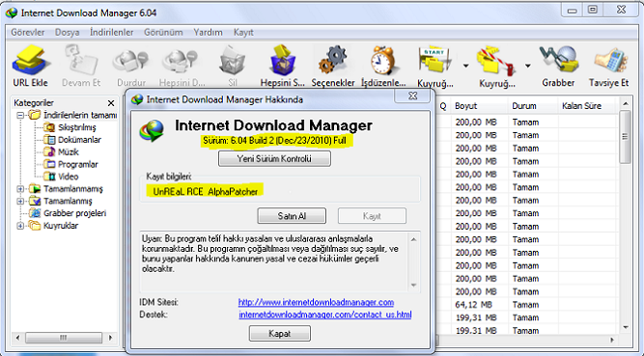Click the download list scroll-up arrow
Viewport: 644px width, 356px height.
pyautogui.click(x=625, y=104)
